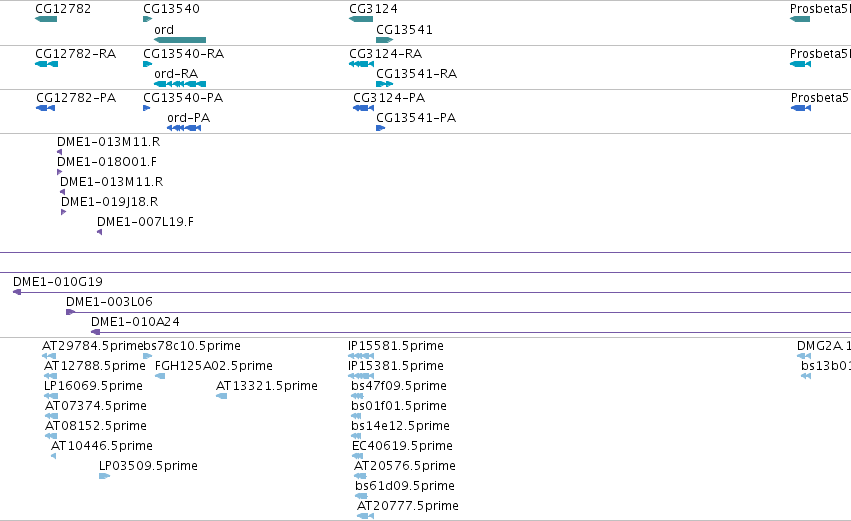
Task: Click the CG3124-RA transcript glyph
Action: (x=361, y=64)
